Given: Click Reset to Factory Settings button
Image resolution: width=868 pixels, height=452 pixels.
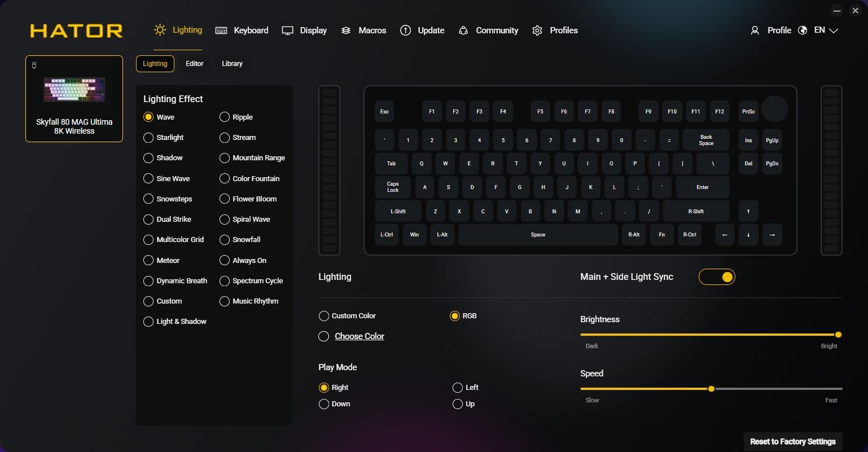Looking at the screenshot, I should [793, 442].
